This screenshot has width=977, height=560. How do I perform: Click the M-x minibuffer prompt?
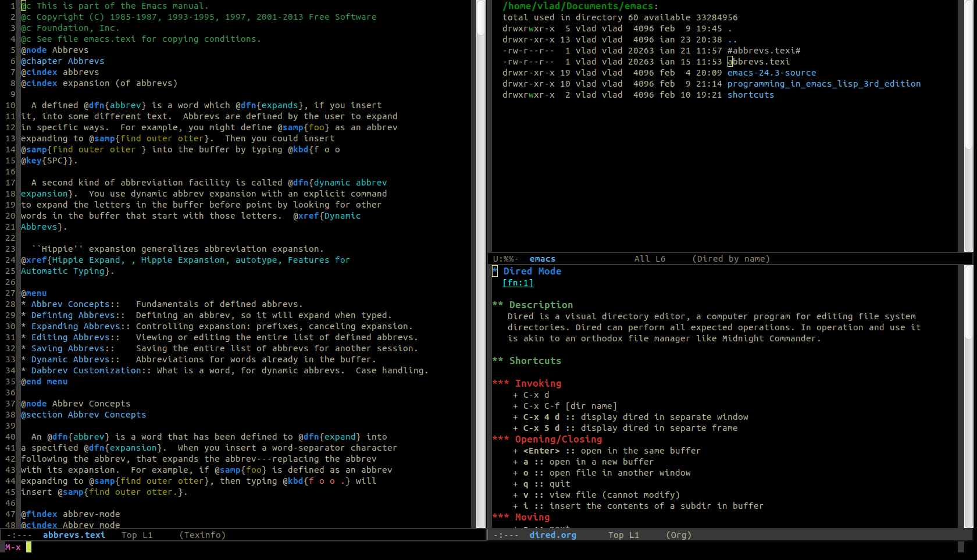pyautogui.click(x=13, y=547)
